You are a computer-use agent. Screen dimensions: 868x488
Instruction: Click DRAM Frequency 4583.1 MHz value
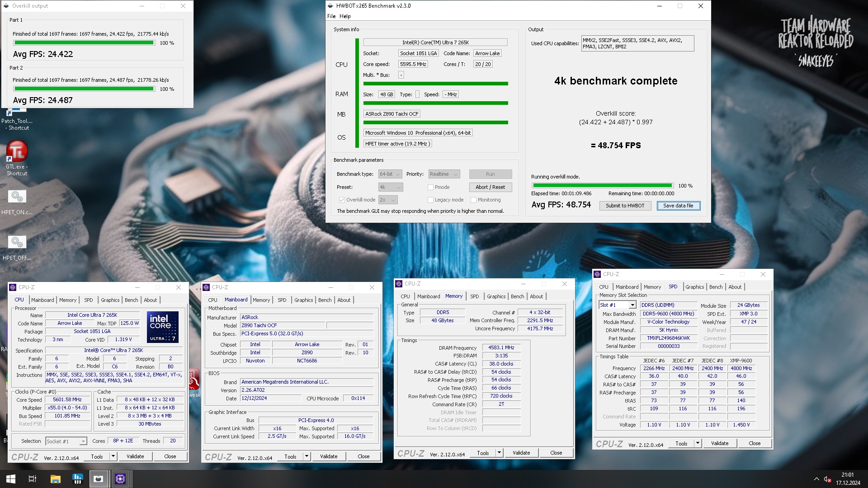point(501,348)
